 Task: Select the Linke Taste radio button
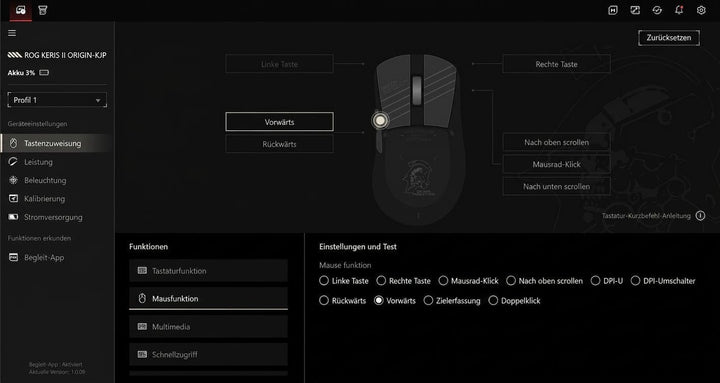[324, 281]
